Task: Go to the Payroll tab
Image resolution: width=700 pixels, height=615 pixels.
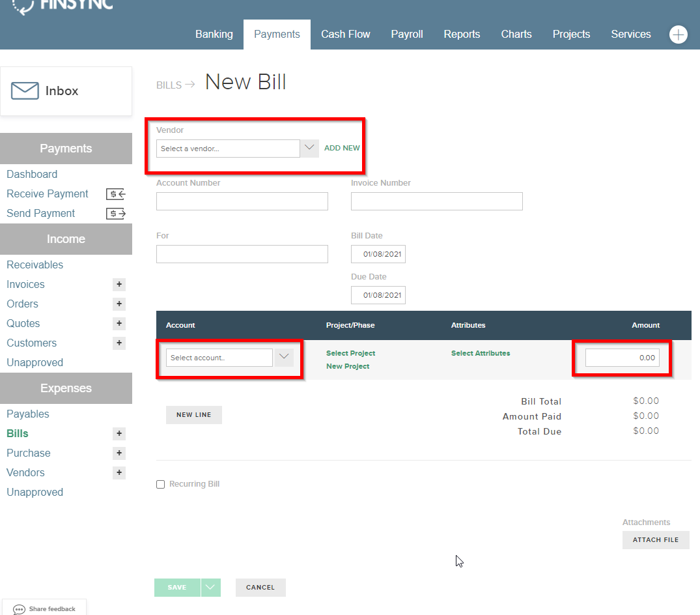Action: click(407, 35)
